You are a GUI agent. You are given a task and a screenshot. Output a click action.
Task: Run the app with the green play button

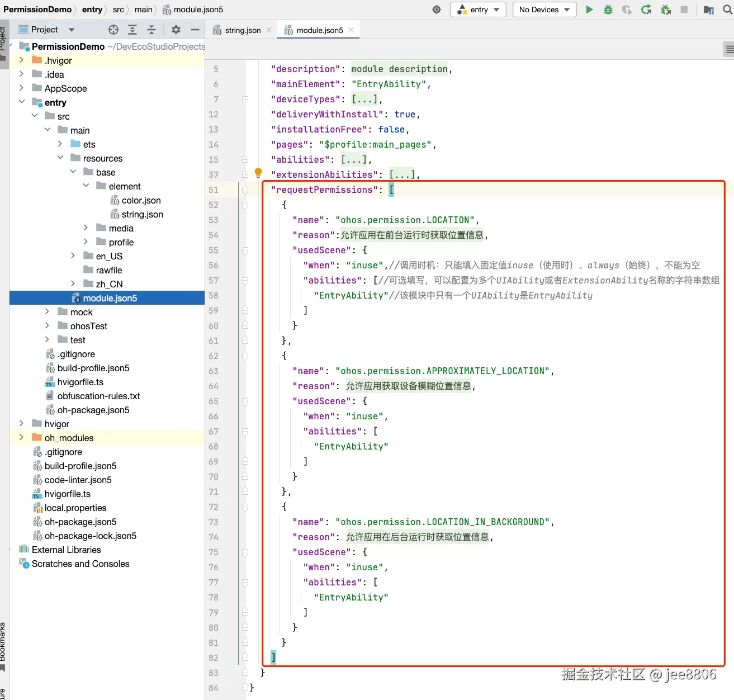click(589, 10)
